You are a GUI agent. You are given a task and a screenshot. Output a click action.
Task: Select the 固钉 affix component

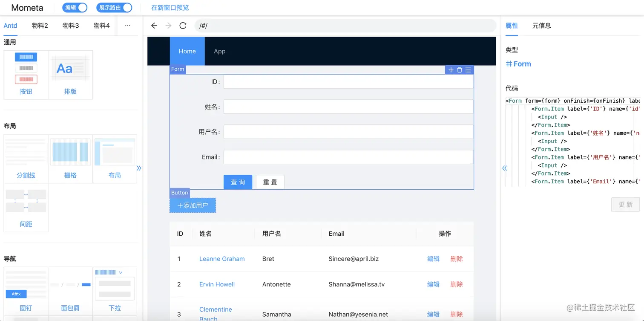click(26, 291)
